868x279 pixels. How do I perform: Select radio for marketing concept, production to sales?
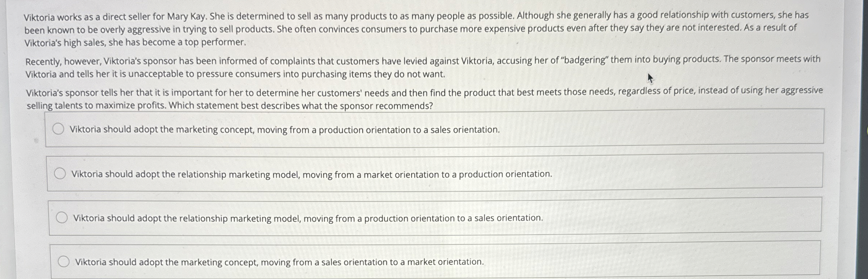[58, 129]
